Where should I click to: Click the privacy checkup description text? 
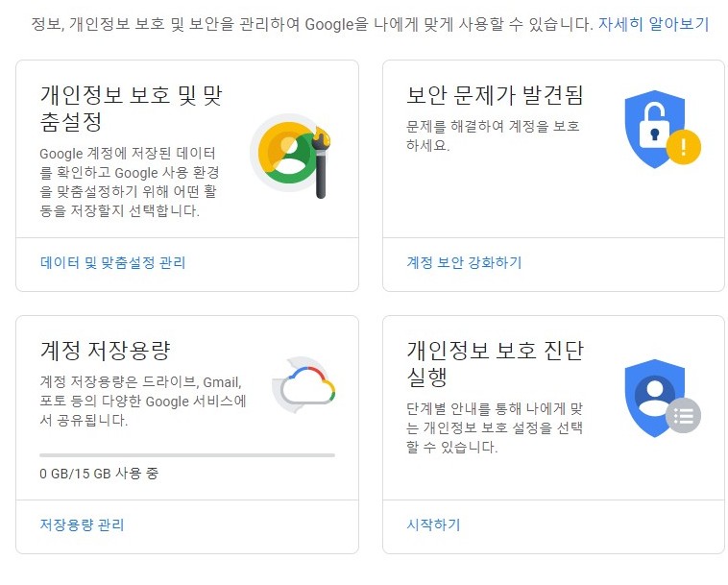tap(495, 427)
